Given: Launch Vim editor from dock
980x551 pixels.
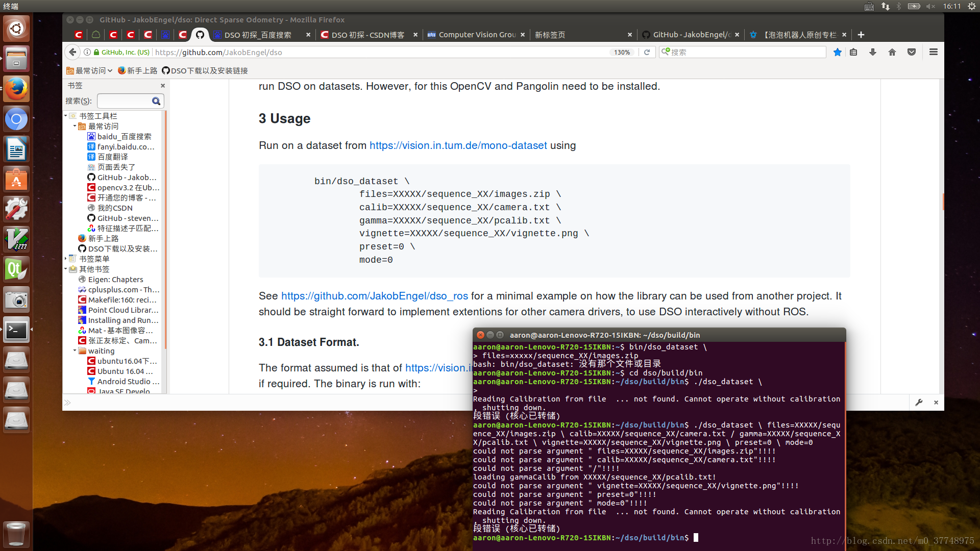Looking at the screenshot, I should [16, 240].
